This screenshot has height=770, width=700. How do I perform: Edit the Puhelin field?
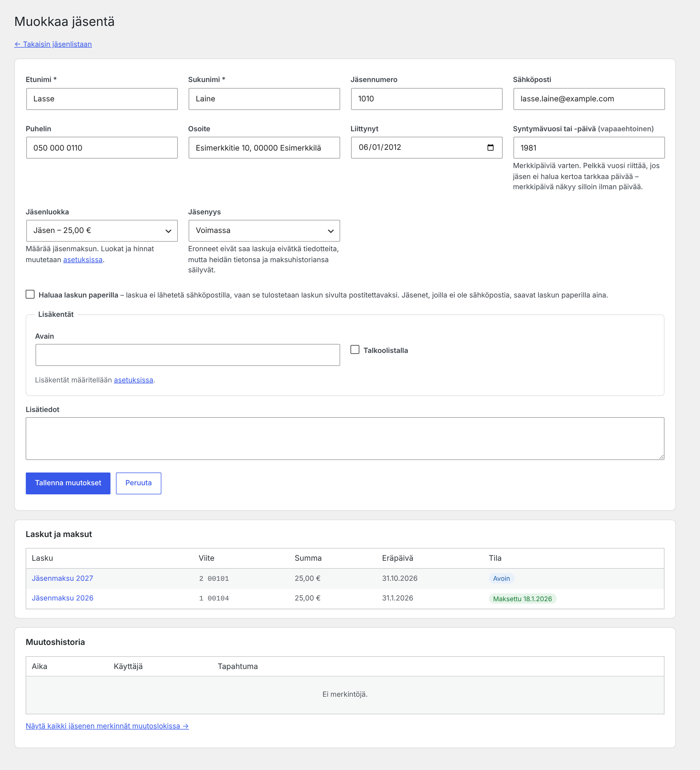102,148
